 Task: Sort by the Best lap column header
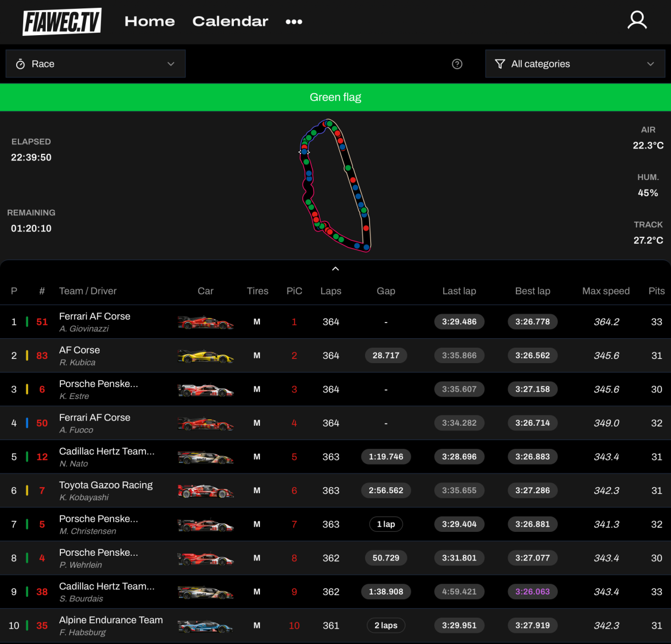click(533, 291)
